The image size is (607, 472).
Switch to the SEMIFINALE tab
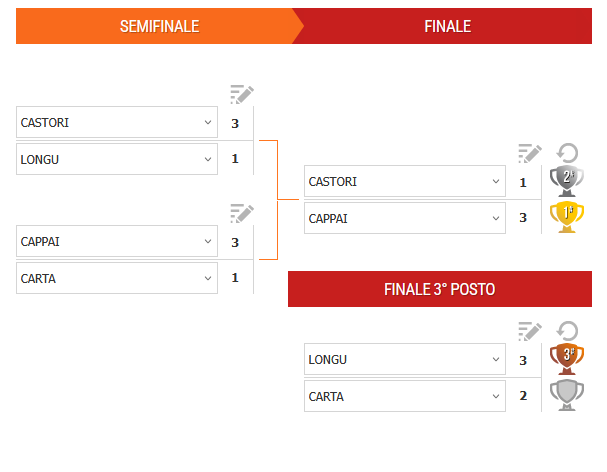pos(159,27)
